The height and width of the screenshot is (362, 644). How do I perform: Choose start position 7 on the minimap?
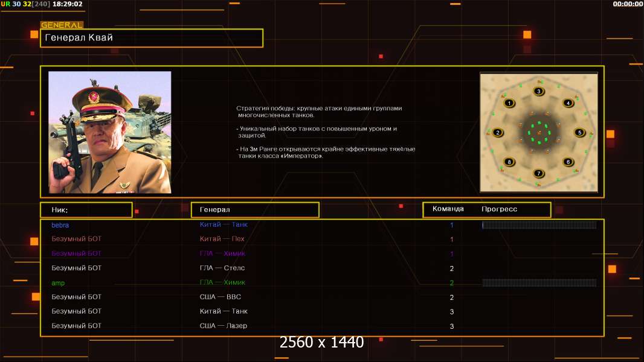click(539, 174)
